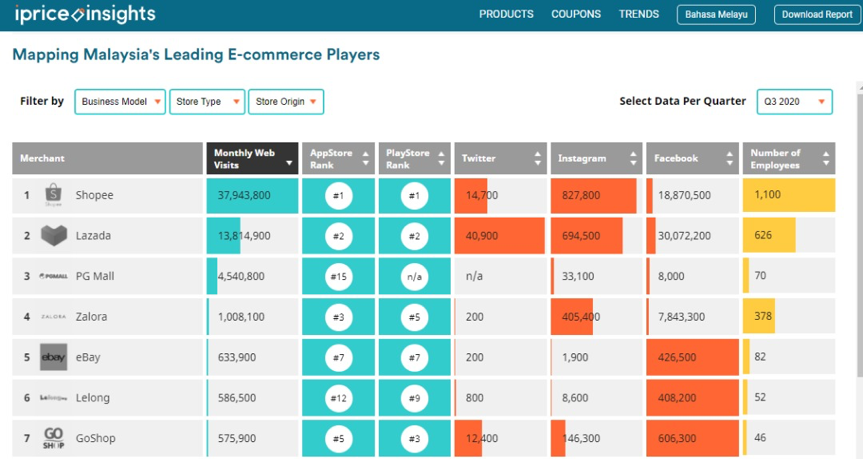863x459 pixels.
Task: Click the GoShop logo icon
Action: (53, 438)
